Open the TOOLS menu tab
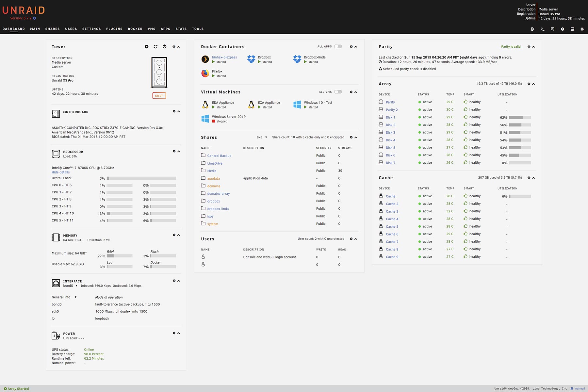 [x=198, y=29]
